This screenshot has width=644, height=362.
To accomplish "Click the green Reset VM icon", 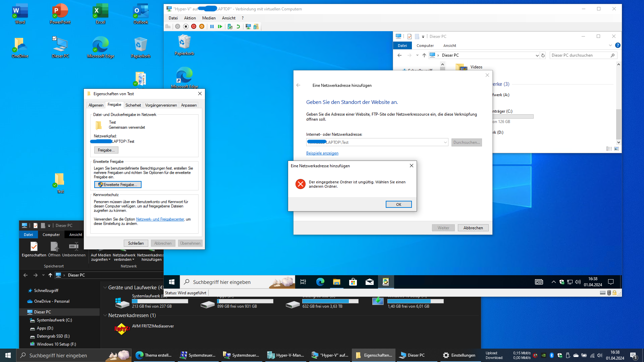I will click(220, 26).
